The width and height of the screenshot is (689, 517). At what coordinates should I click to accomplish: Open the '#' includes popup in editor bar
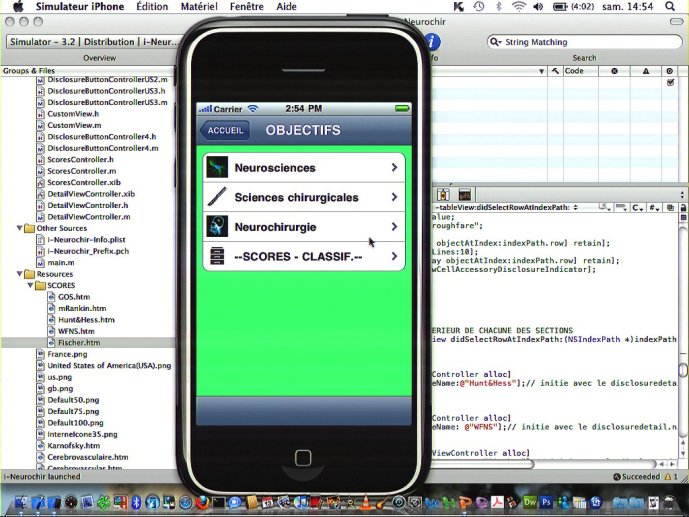click(654, 207)
